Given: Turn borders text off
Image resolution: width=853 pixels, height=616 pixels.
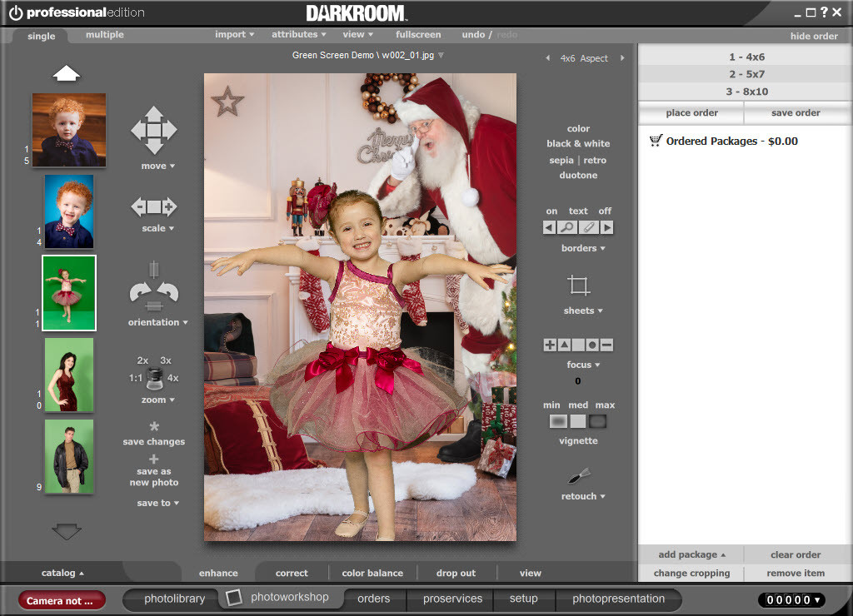Looking at the screenshot, I should [605, 211].
